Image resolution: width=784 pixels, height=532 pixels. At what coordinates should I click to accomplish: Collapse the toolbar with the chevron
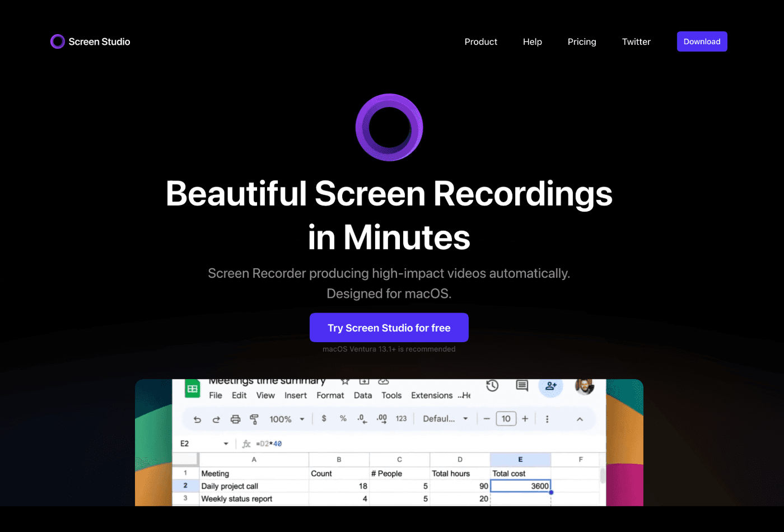[x=578, y=418]
